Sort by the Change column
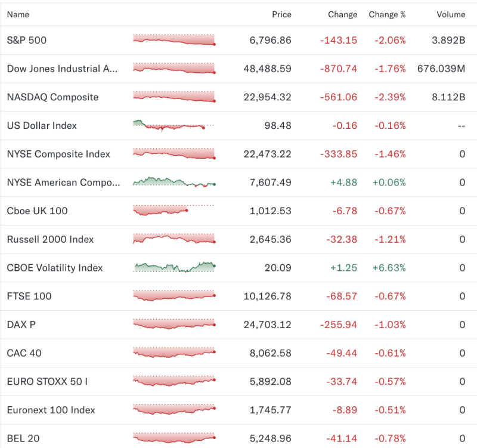This screenshot has width=477, height=448. pyautogui.click(x=342, y=14)
